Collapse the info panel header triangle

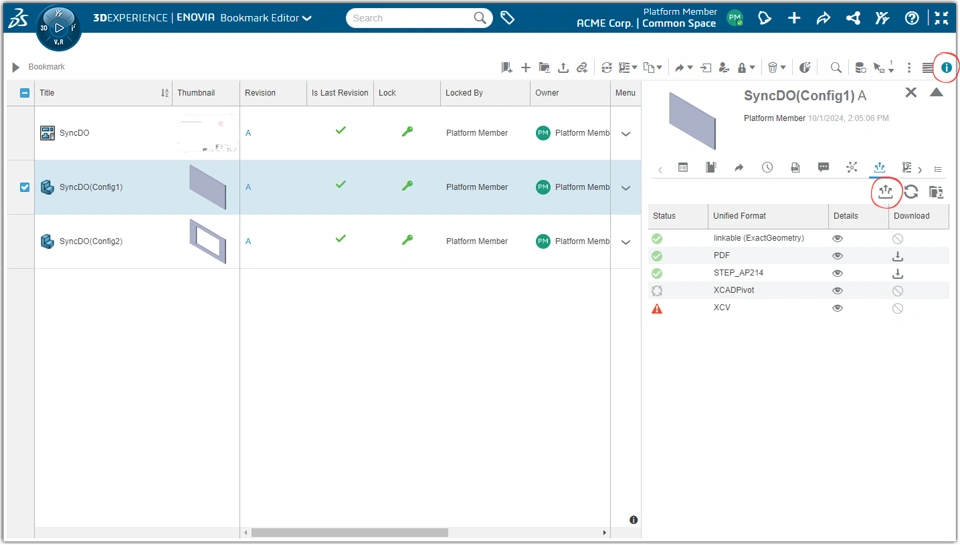[x=936, y=92]
